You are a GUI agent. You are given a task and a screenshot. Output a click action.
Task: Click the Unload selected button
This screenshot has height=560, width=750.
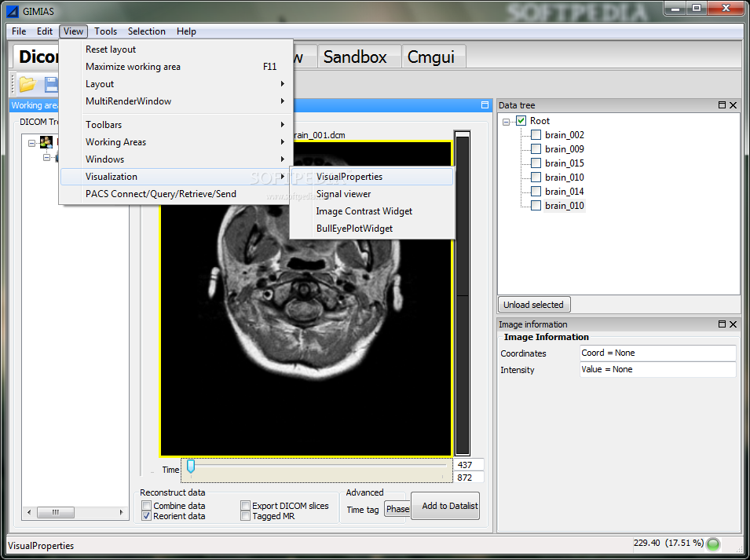coord(533,305)
